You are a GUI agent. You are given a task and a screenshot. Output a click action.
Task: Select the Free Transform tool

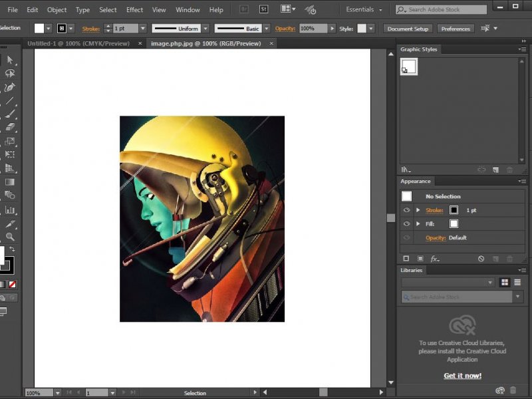[10, 154]
